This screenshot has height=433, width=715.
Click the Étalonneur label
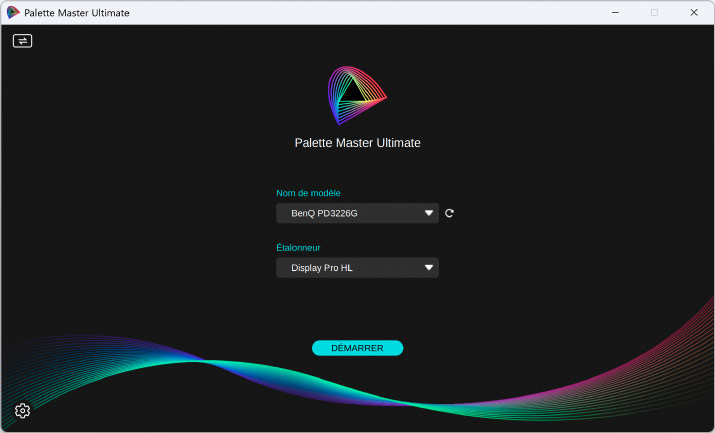click(x=298, y=247)
